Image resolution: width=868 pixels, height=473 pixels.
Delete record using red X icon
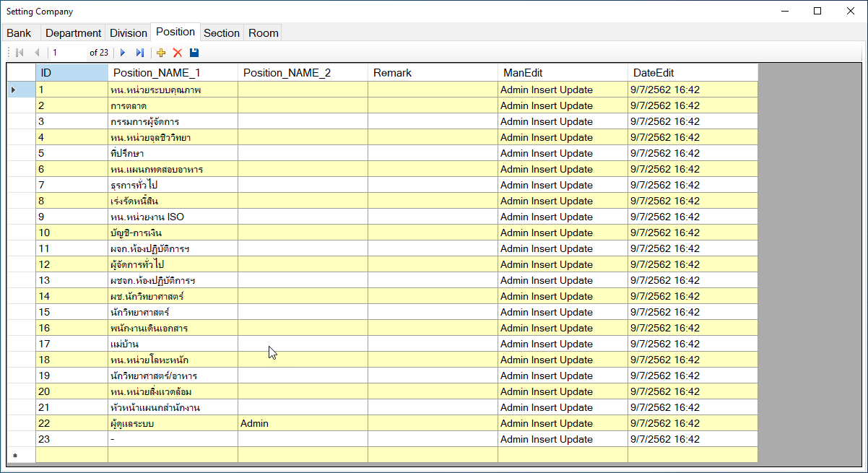point(178,53)
